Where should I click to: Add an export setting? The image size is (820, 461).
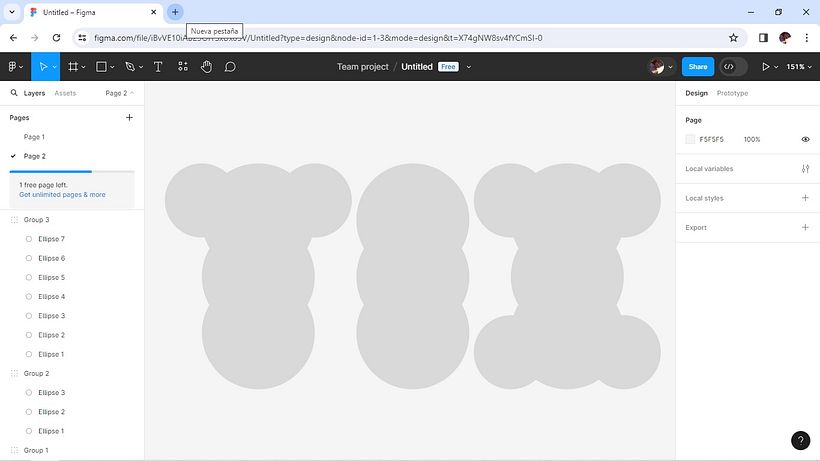[805, 227]
